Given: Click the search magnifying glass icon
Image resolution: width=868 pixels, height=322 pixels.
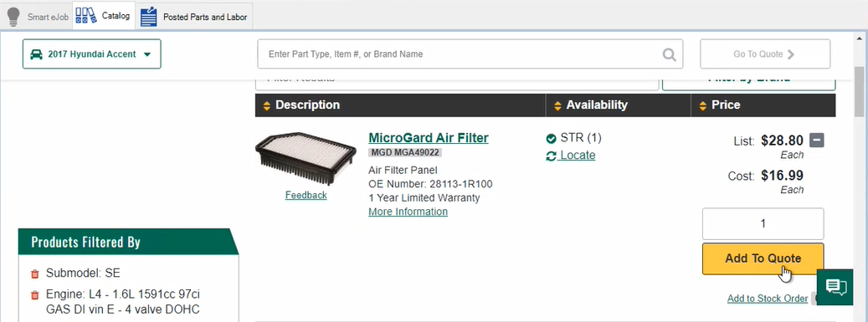Looking at the screenshot, I should [670, 54].
